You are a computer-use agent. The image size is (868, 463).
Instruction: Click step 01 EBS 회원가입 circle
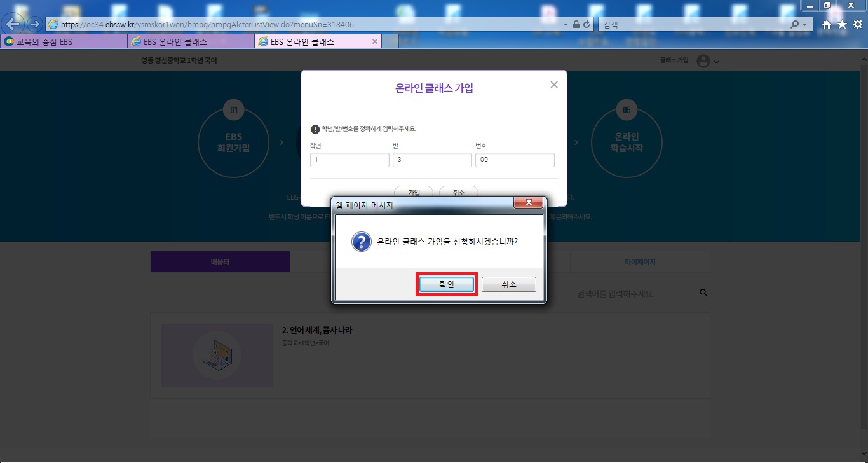pyautogui.click(x=234, y=141)
